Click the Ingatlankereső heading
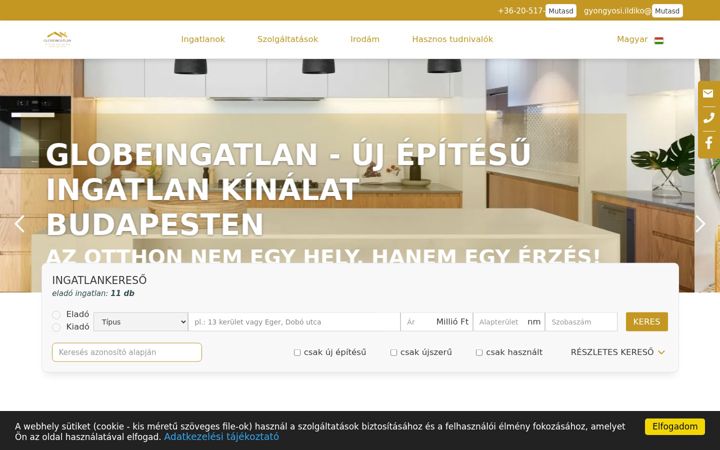Screen dimensions: 720x450 click(x=99, y=280)
